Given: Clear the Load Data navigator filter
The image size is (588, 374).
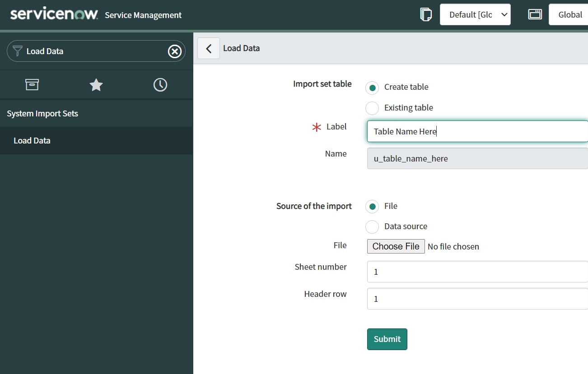Looking at the screenshot, I should point(175,51).
